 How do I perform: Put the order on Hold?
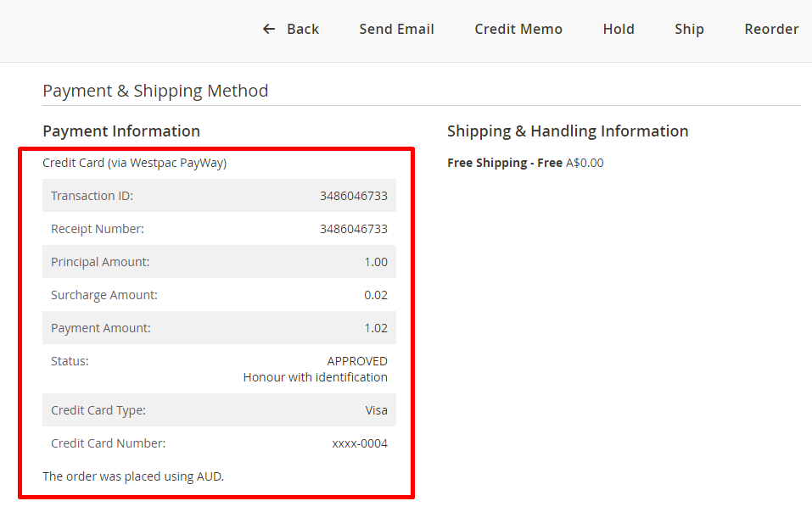pos(619,29)
